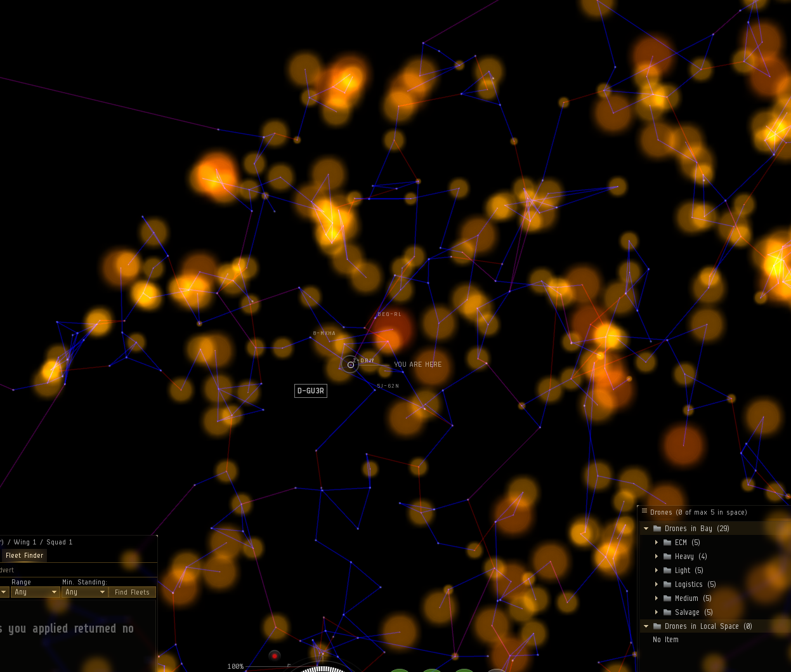Collapse the Drones in Local Space group

click(646, 626)
